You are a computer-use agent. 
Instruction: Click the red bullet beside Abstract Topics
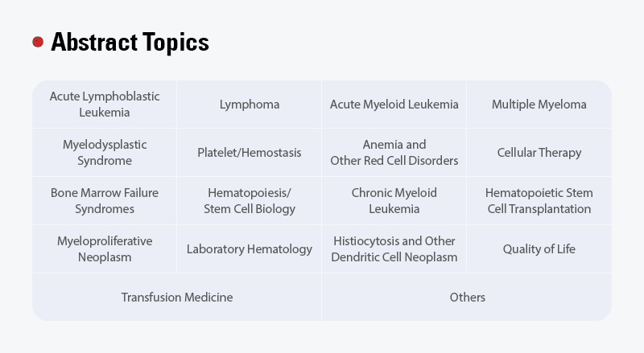tap(38, 42)
